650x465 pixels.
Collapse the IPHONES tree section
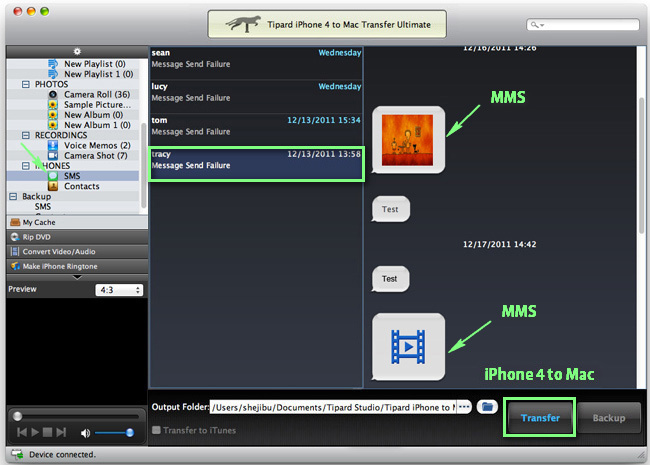click(x=26, y=166)
